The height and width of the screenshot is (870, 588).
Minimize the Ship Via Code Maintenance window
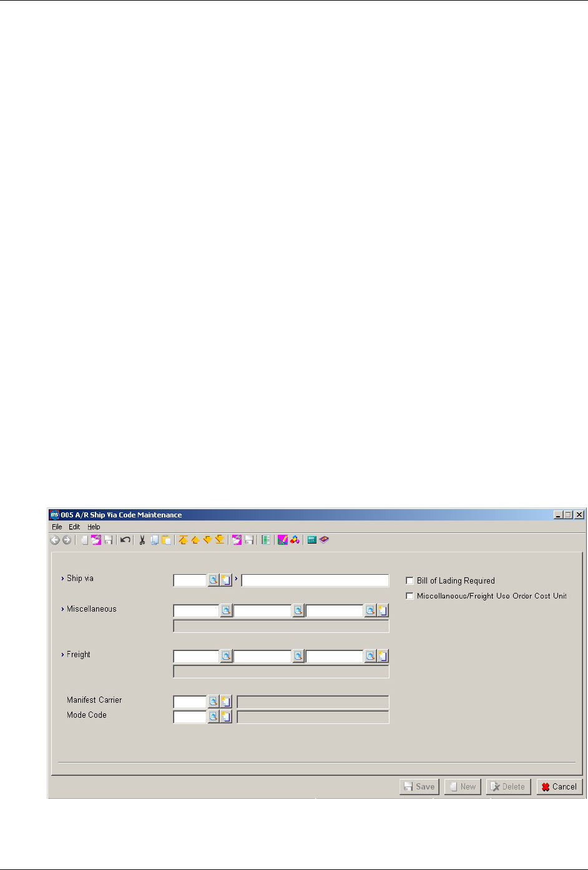point(557,515)
